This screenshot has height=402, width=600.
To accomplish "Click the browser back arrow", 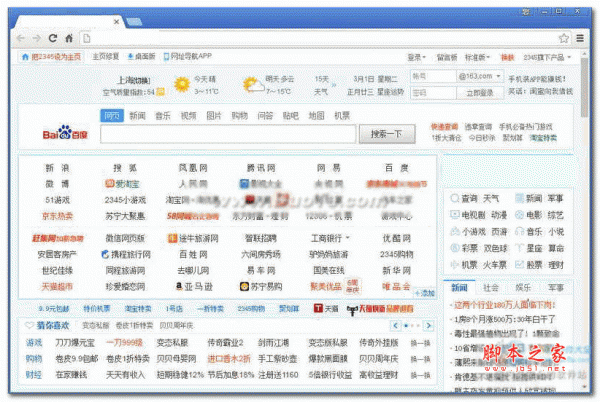I will [x=21, y=38].
